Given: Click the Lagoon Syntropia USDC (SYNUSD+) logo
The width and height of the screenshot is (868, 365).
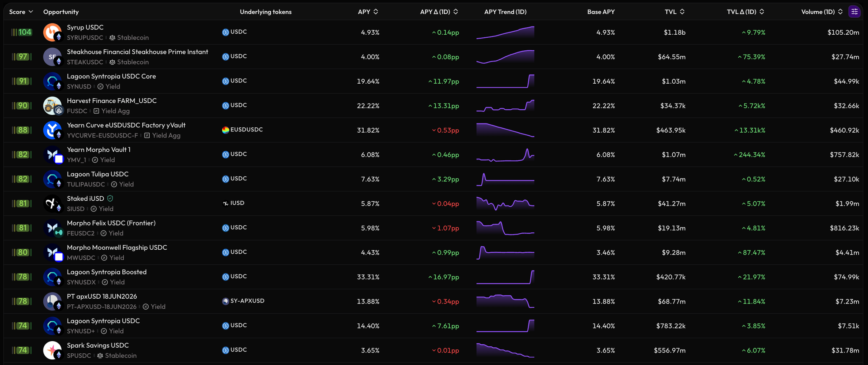Looking at the screenshot, I should tap(53, 326).
